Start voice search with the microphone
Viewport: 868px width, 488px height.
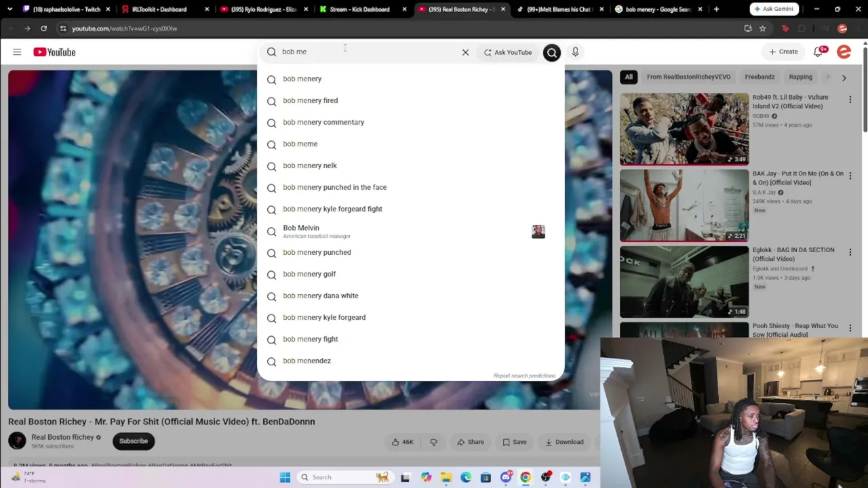pyautogui.click(x=575, y=52)
